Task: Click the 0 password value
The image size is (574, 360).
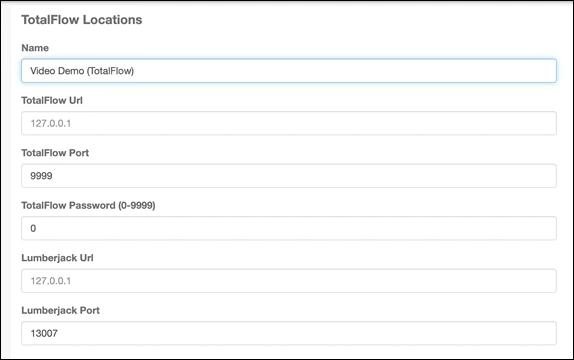Action: 33,229
